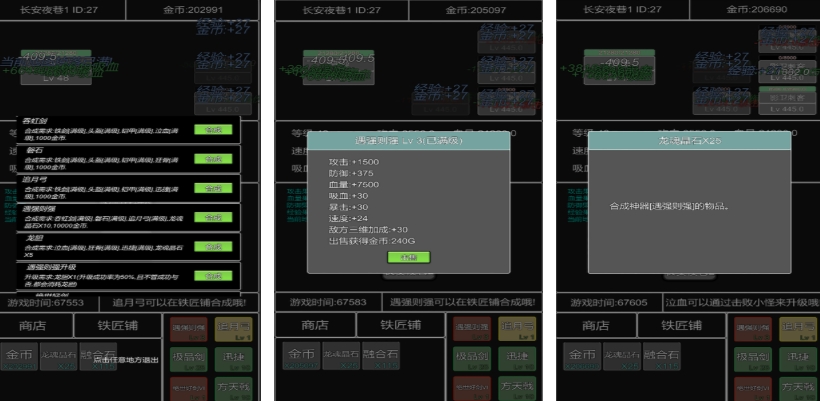Select 迅捷 equipment tile on the 金币:205097 screen
This screenshot has height=401, width=820.
pos(517,359)
